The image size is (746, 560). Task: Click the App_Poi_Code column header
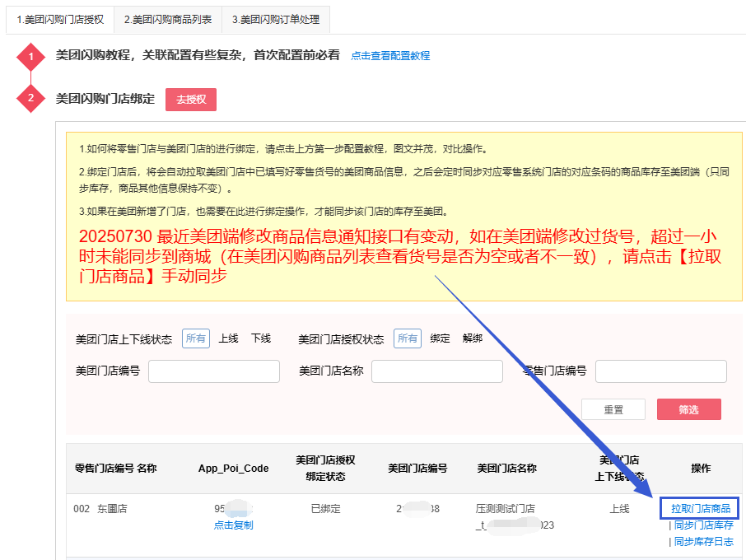click(234, 468)
